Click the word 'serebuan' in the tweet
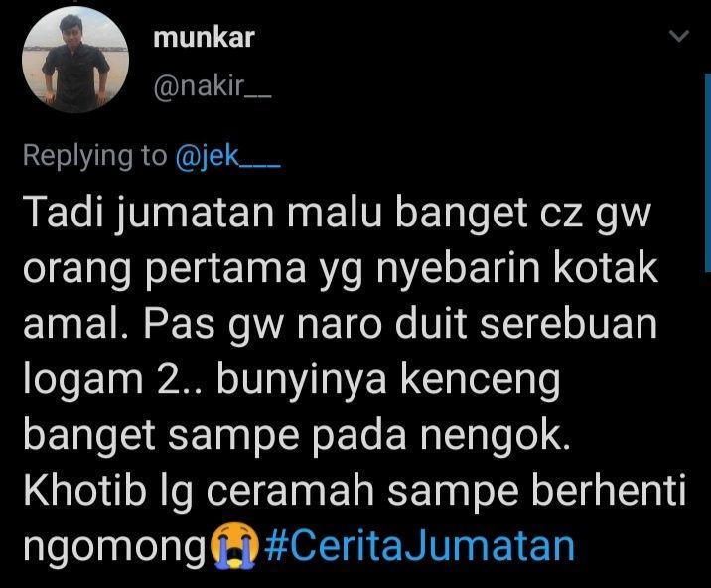Screen dimensions: 711x588 (569, 324)
